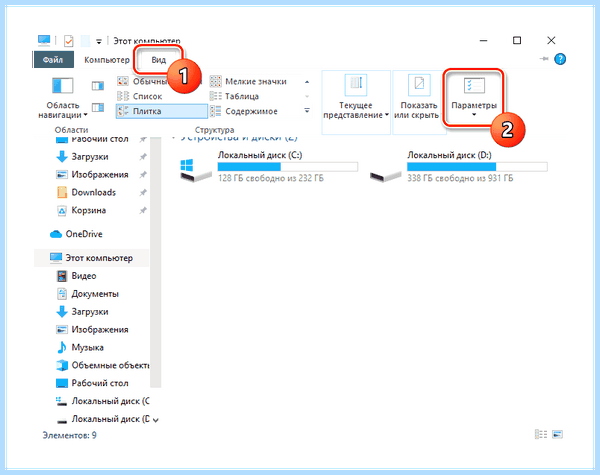Image resolution: width=600 pixels, height=475 pixels.
Task: Open Текущее представление dropdown
Action: tap(356, 102)
